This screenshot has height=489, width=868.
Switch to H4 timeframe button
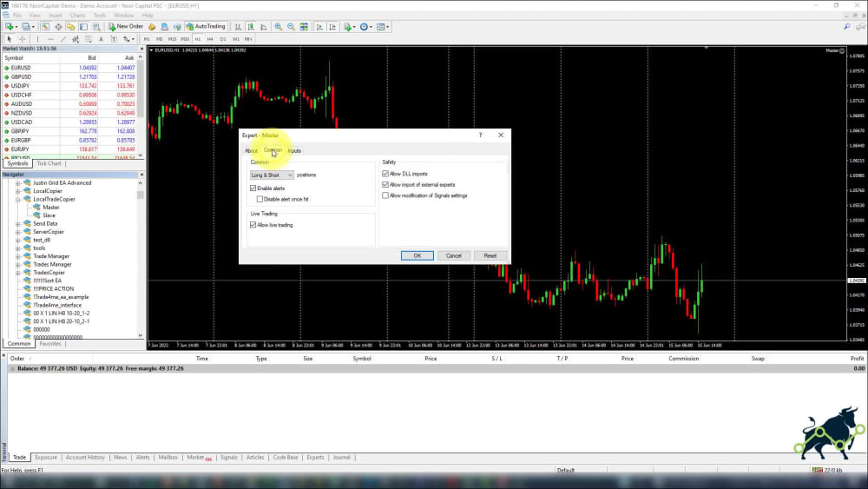coord(210,39)
